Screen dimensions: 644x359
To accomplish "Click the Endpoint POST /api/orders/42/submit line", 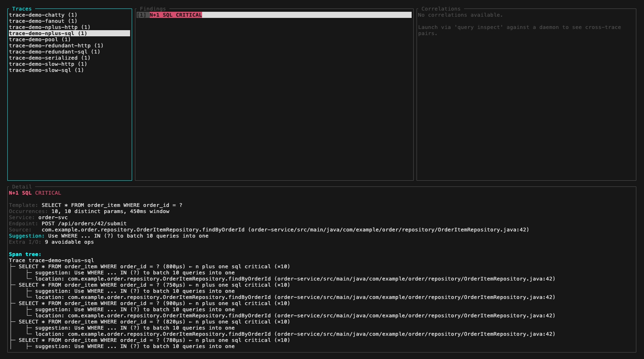I will click(68, 223).
